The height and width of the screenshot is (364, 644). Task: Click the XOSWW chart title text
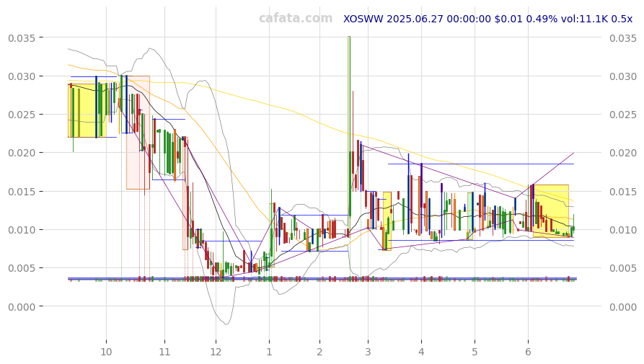[x=488, y=19]
